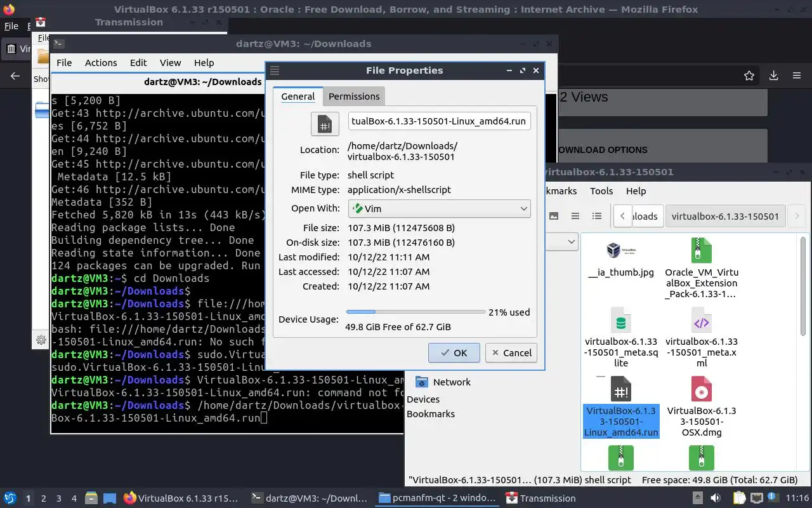This screenshot has height=508, width=812.
Task: Launch the file manager quick-launch icon on taskbar
Action: point(91,498)
